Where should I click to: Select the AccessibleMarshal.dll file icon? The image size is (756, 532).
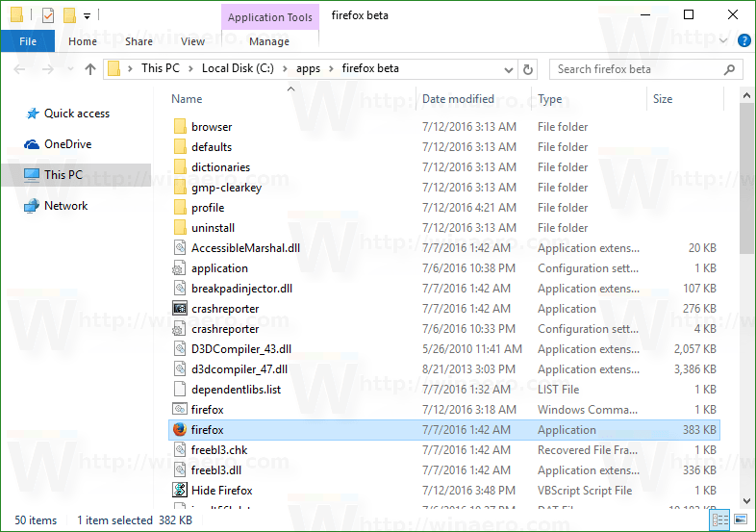tap(180, 248)
